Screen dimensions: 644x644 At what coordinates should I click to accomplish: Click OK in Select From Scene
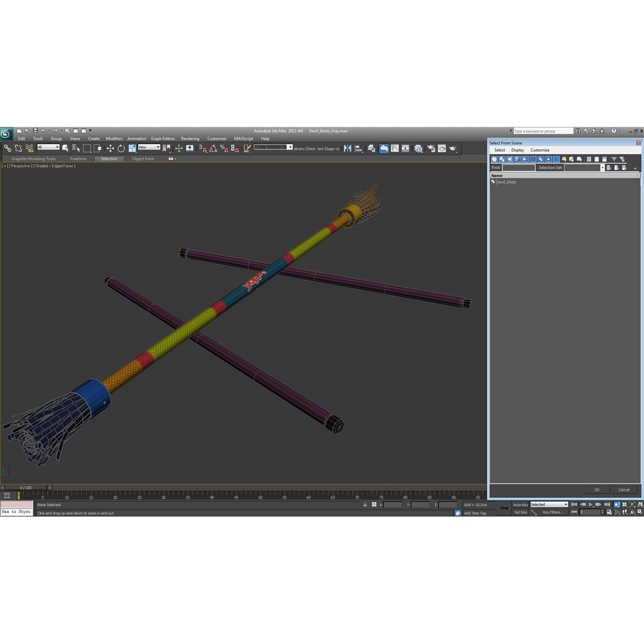597,490
